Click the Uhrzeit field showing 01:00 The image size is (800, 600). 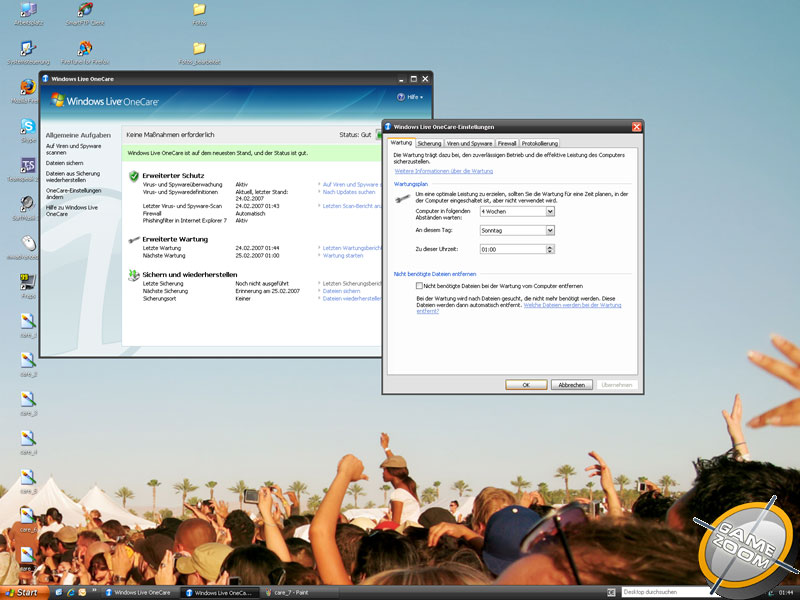(513, 249)
